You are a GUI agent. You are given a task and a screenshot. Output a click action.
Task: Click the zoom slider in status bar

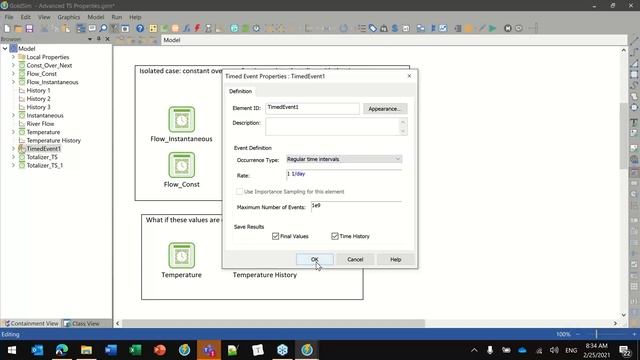pyautogui.click(x=596, y=334)
